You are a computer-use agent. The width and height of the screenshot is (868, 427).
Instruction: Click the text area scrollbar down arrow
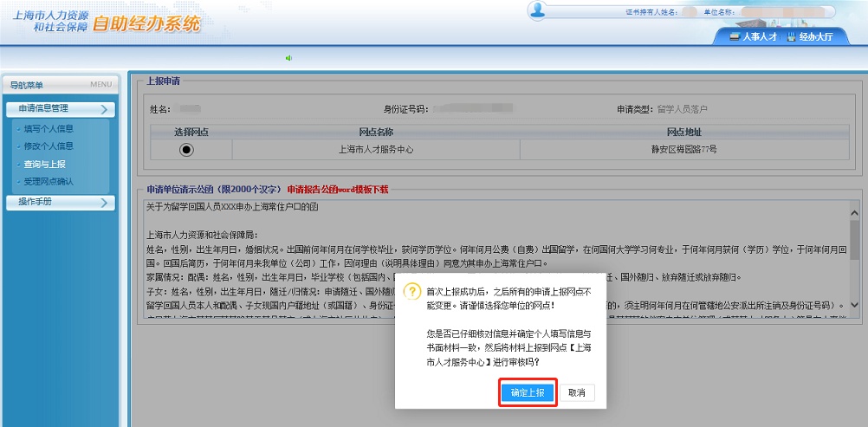point(853,305)
